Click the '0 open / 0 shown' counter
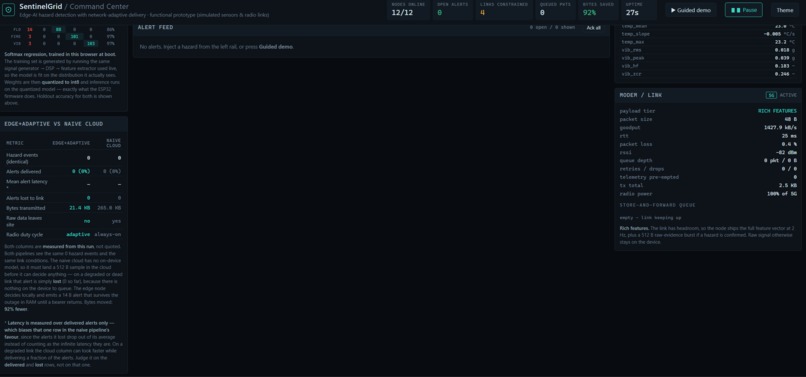Image resolution: width=806 pixels, height=377 pixels. (x=552, y=28)
